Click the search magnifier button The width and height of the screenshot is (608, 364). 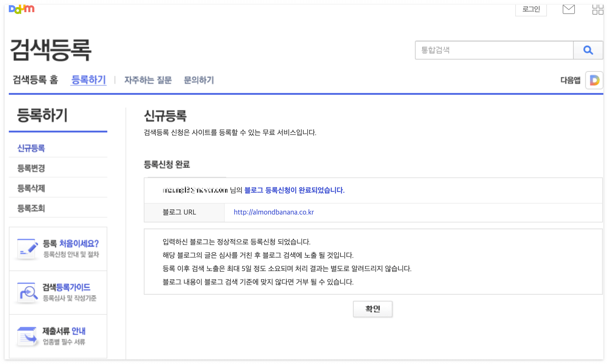[589, 50]
